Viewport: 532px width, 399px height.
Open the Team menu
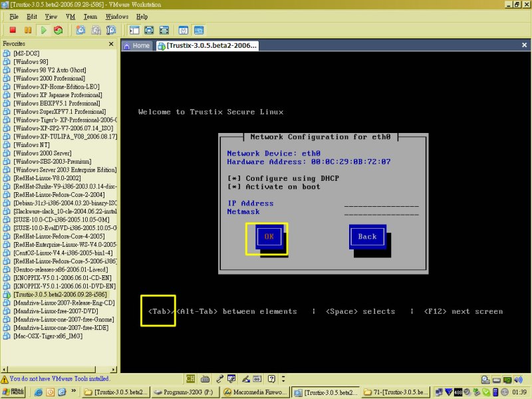90,17
